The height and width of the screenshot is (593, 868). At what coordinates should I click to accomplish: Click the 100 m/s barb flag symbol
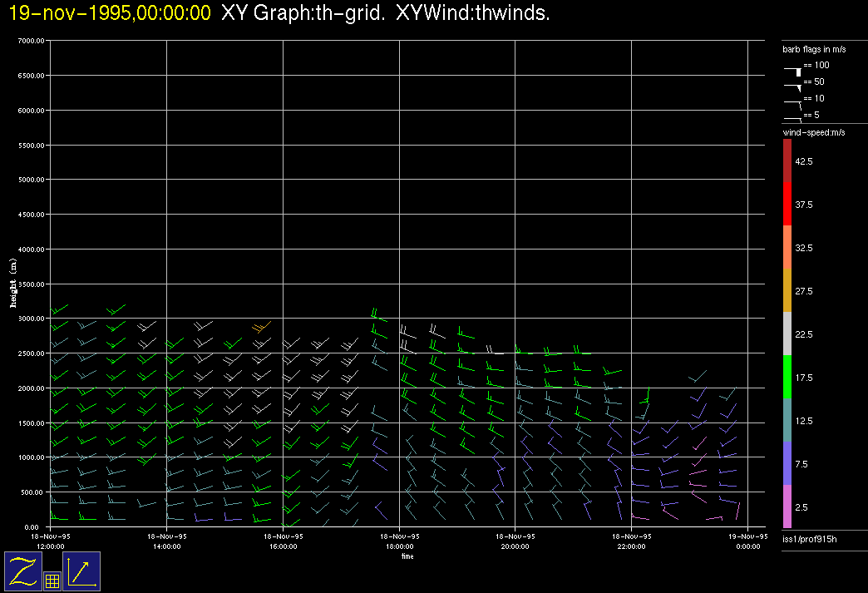click(x=793, y=72)
